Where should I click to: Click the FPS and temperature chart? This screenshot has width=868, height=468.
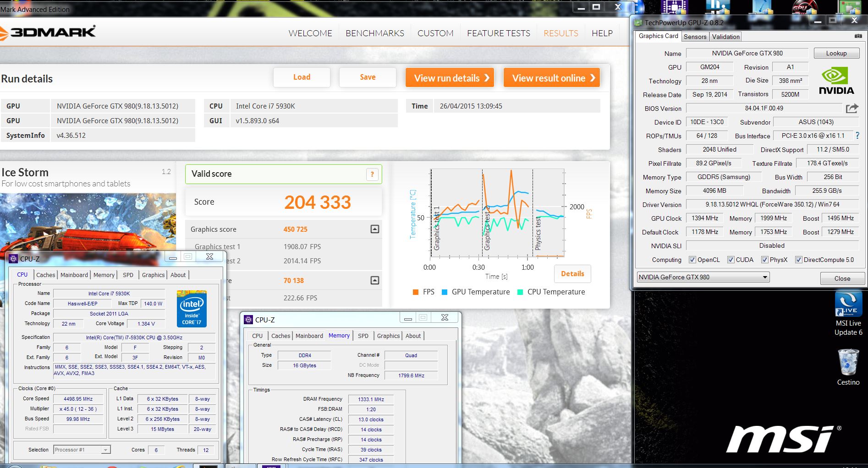pos(497,213)
